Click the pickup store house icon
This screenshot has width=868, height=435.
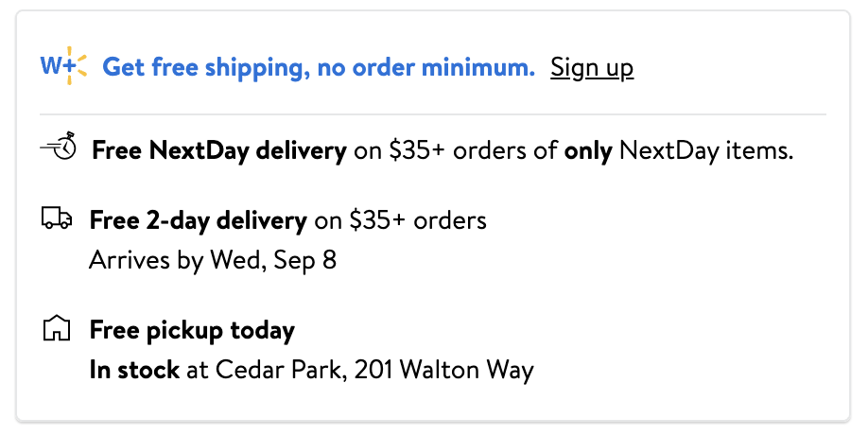[x=57, y=327]
